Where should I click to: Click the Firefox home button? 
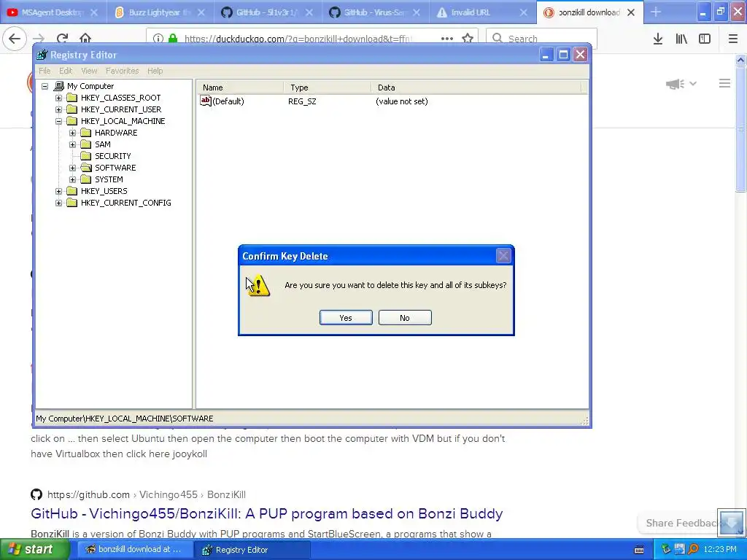click(x=85, y=39)
